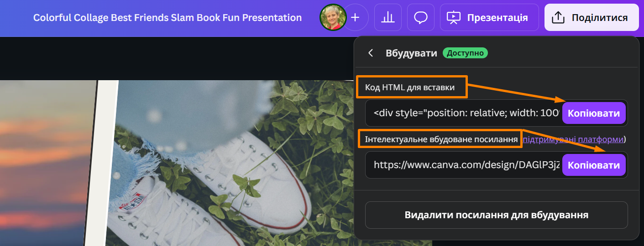Open the підтримувані платформи link
This screenshot has width=644, height=246.
click(573, 139)
